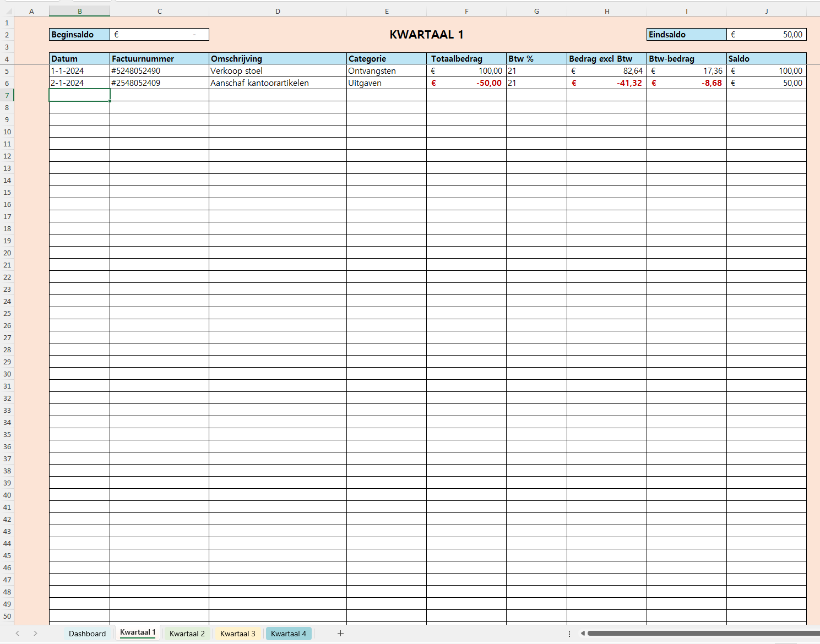Switch to the Kwartaal 3 sheet
Viewport: 820px width, 644px height.
tap(237, 634)
